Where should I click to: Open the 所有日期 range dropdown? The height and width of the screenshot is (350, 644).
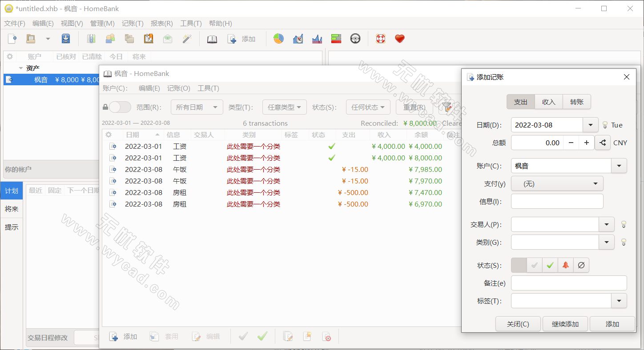coord(197,107)
